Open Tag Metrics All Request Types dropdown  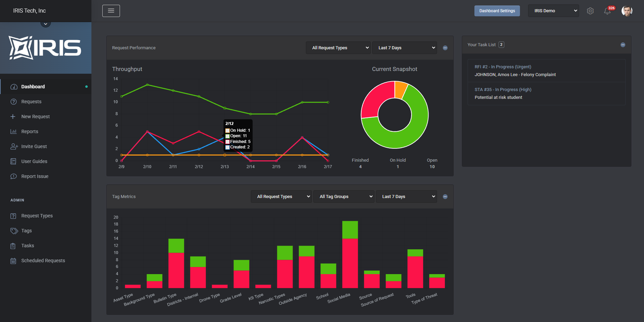(281, 197)
